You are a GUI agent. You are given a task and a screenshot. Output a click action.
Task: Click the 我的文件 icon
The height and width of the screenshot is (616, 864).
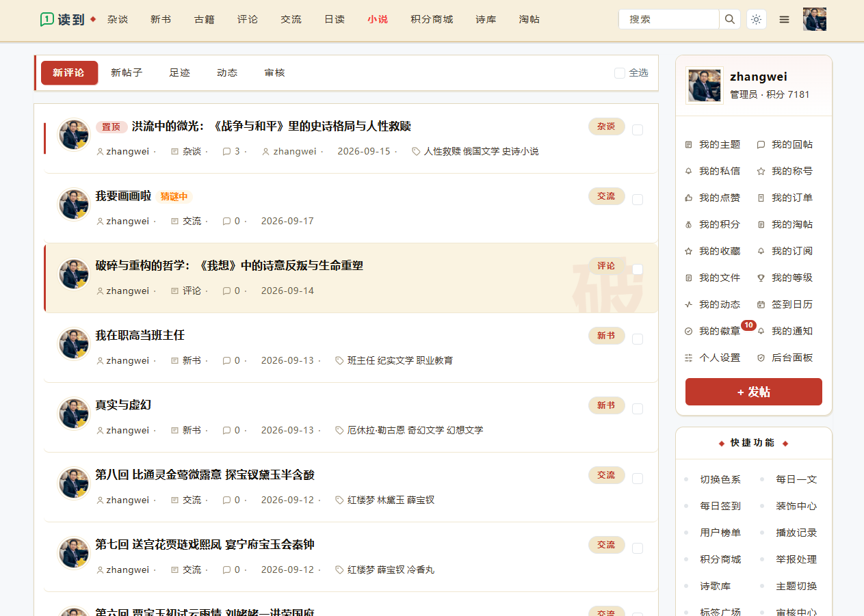(689, 278)
